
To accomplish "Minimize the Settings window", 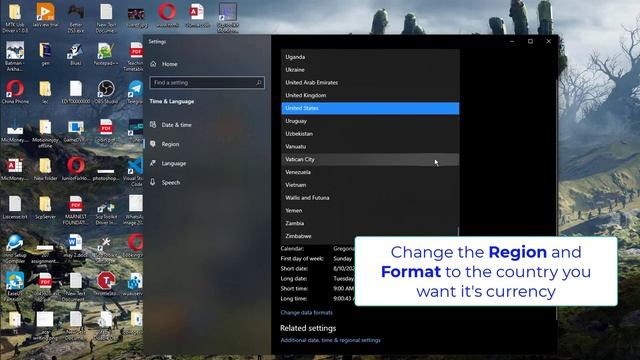I will click(x=512, y=41).
